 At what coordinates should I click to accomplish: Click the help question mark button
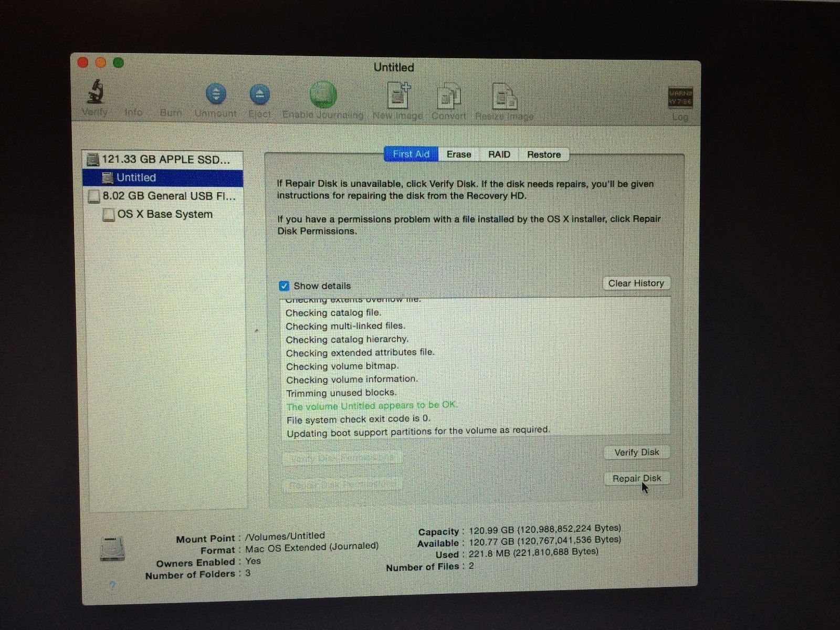[x=112, y=585]
